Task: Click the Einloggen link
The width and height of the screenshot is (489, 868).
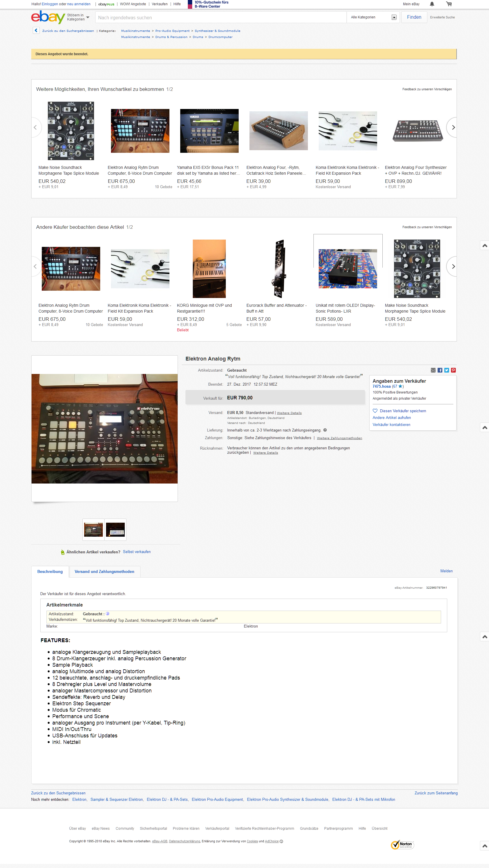Action: coord(50,4)
